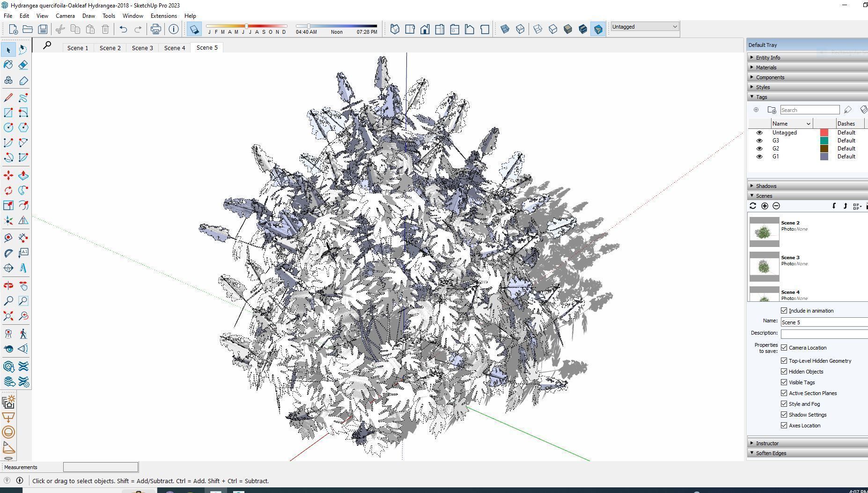
Task: Select the Rotate tool
Action: click(x=8, y=190)
